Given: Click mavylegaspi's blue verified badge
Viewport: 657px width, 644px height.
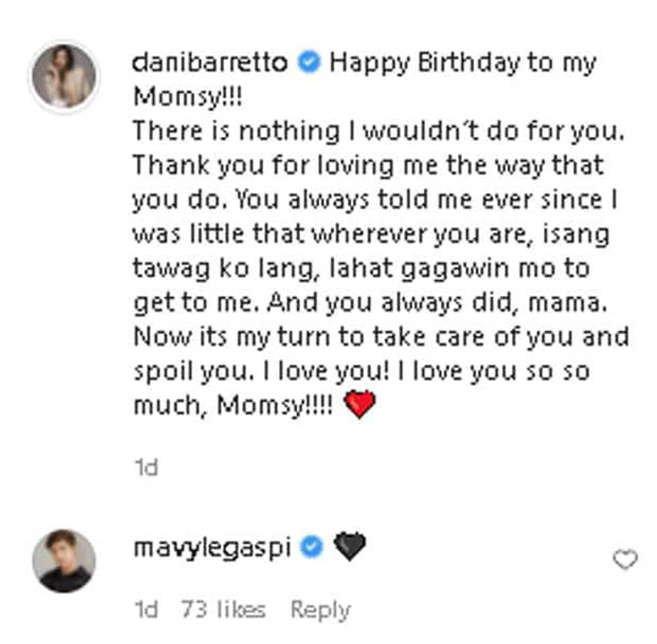Looking at the screenshot, I should 312,547.
